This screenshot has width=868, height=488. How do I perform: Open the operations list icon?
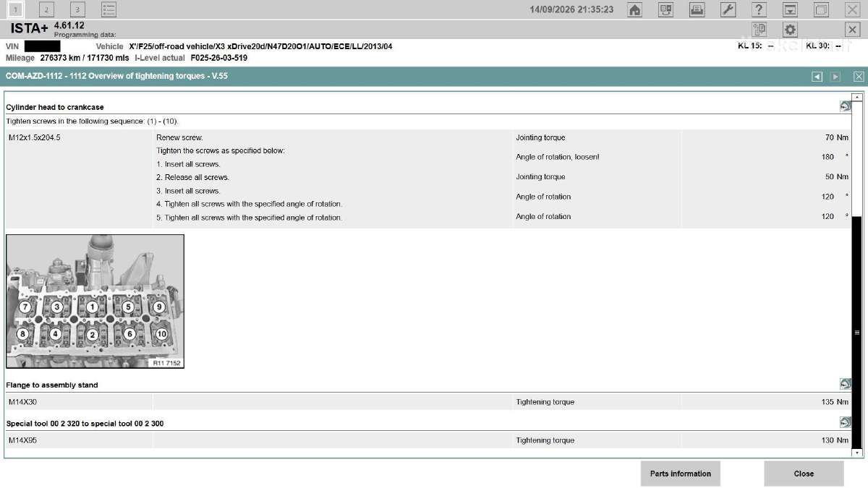pyautogui.click(x=109, y=9)
